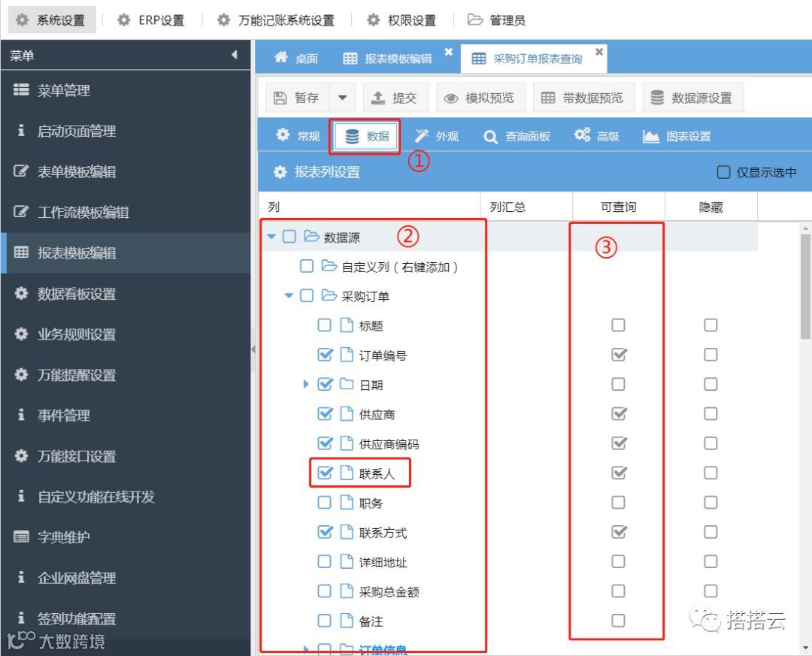Image resolution: width=812 pixels, height=656 pixels.
Task: Click the 提交 submit button
Action: [x=395, y=98]
